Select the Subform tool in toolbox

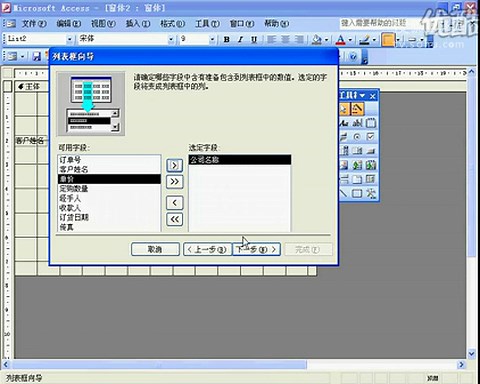[371, 179]
